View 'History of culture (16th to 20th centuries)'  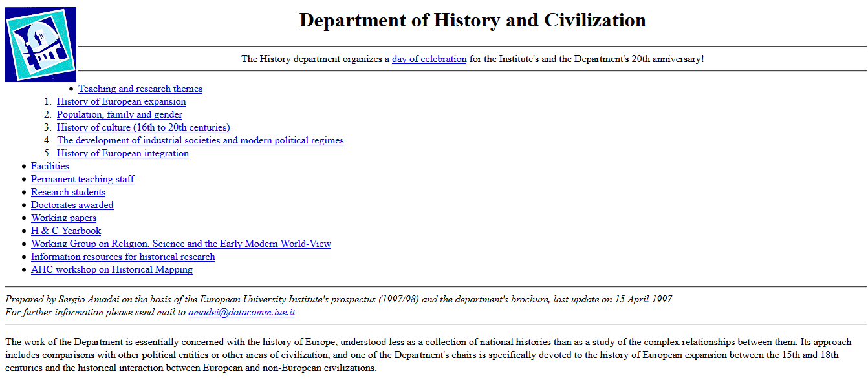click(x=143, y=127)
